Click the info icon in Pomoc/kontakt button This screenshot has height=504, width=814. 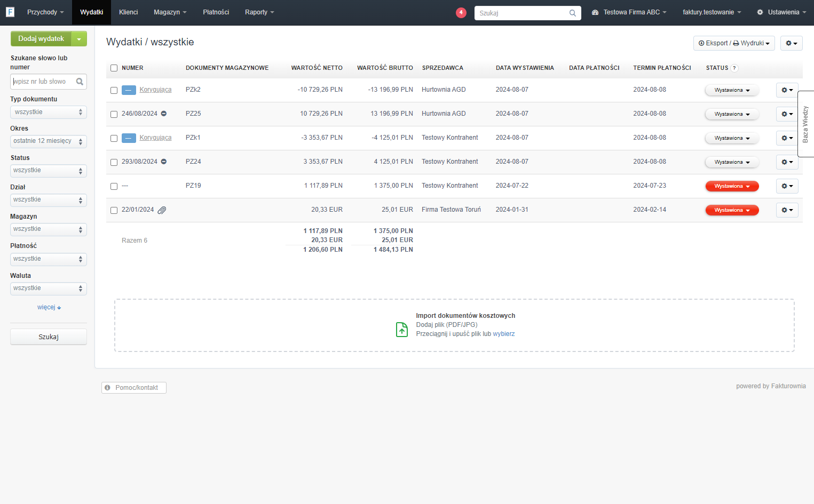coord(107,388)
